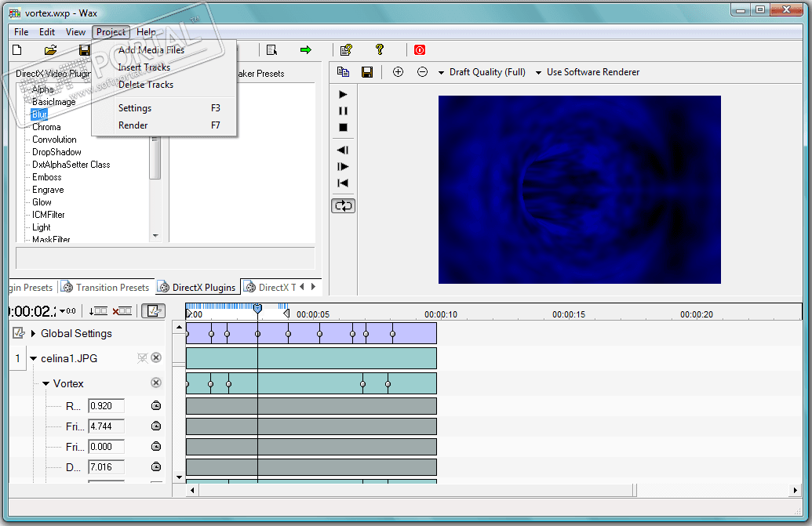The image size is (812, 526).
Task: Click the insert tracks icon above timeline
Action: (x=98, y=311)
